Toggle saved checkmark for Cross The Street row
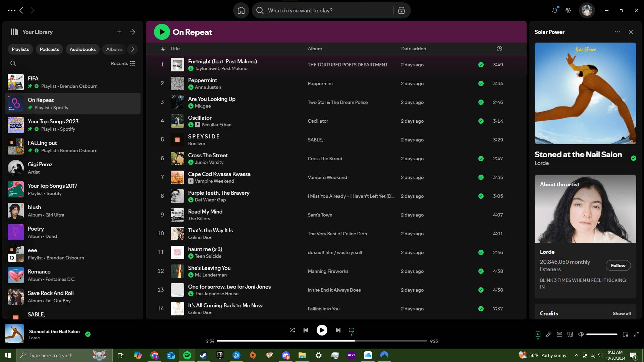 point(481,159)
